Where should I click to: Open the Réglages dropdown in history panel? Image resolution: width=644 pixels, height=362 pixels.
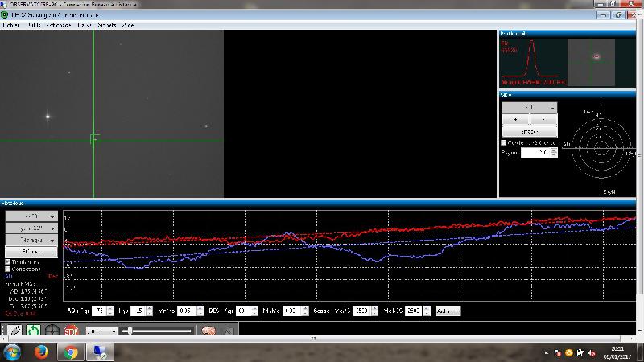click(x=31, y=240)
